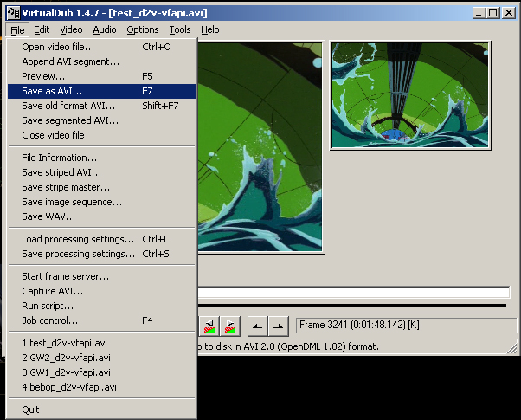Click the VirtualDub title bar app icon
521x420 pixels.
[14, 13]
